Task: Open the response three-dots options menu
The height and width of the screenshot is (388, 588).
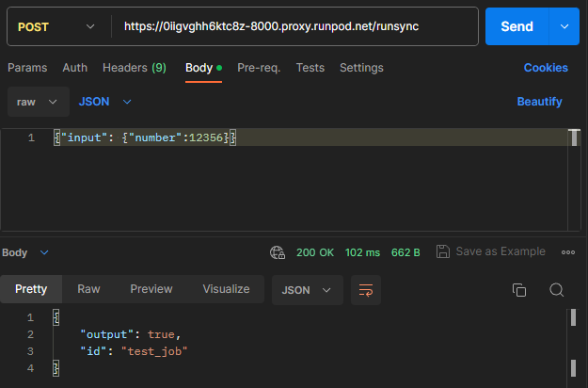Action: (x=568, y=252)
